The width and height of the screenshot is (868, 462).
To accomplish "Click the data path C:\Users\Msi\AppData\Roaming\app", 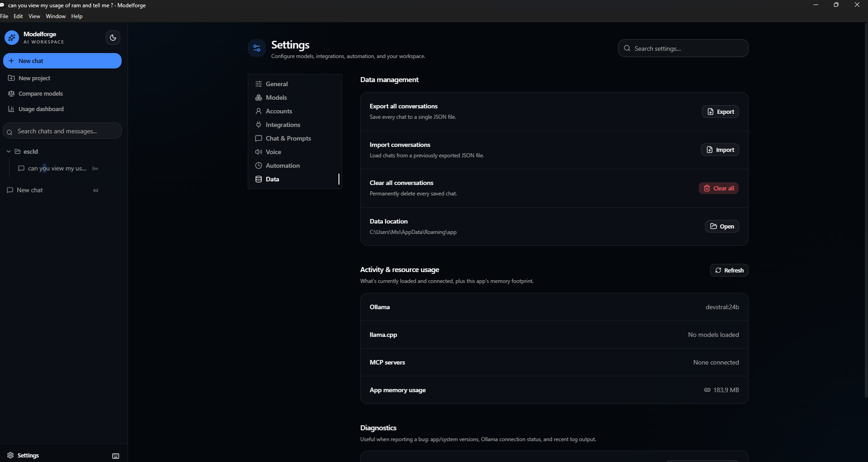I will 413,232.
